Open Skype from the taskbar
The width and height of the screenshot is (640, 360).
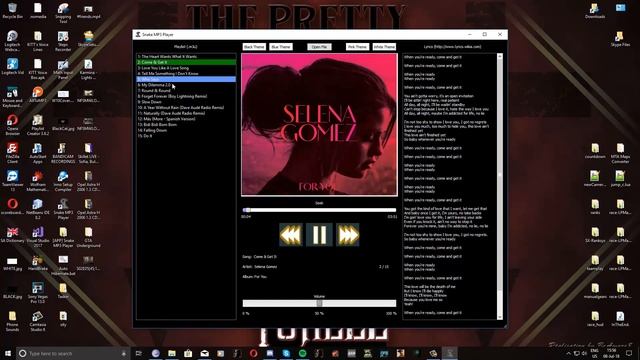pyautogui.click(x=286, y=353)
